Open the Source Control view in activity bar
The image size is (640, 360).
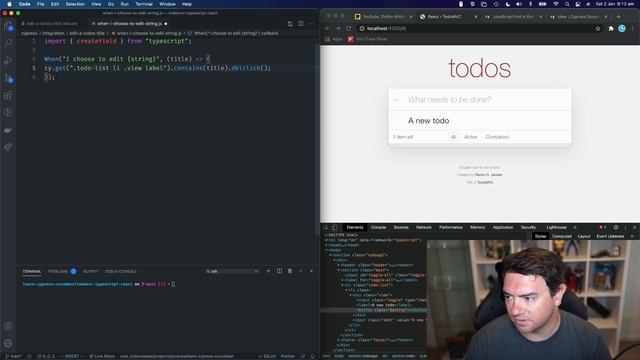[x=8, y=60]
